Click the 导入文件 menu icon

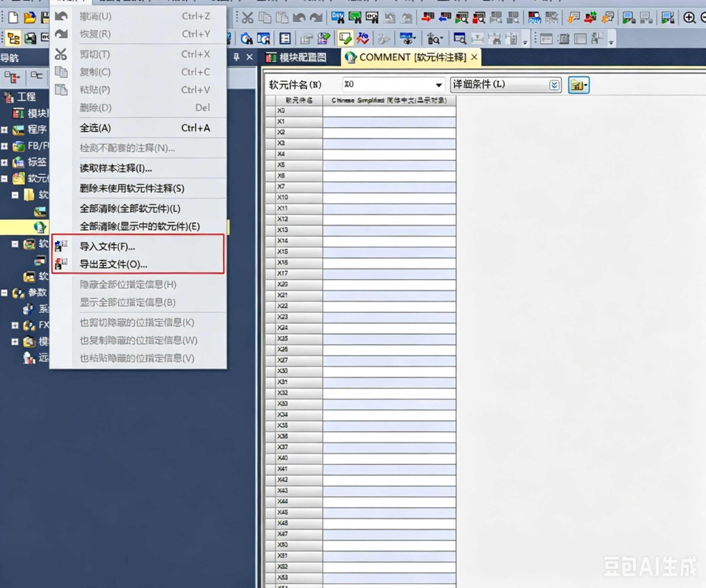(x=61, y=246)
